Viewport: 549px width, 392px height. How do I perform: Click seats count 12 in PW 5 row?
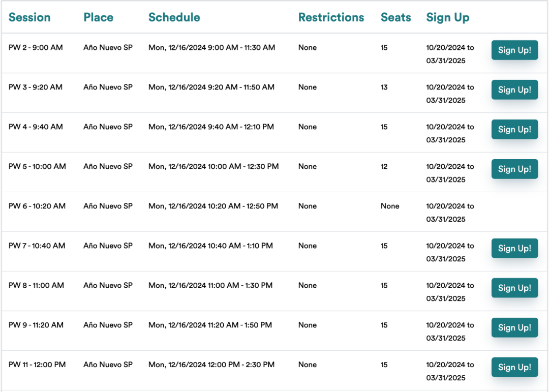tap(384, 166)
